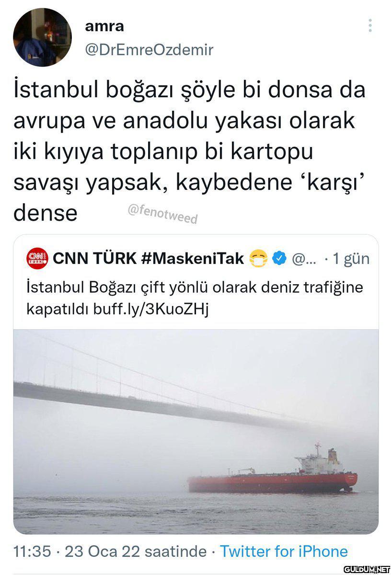Screen dimensions: 392x575
Task: Click the blue verified badge
Action: [x=279, y=259]
